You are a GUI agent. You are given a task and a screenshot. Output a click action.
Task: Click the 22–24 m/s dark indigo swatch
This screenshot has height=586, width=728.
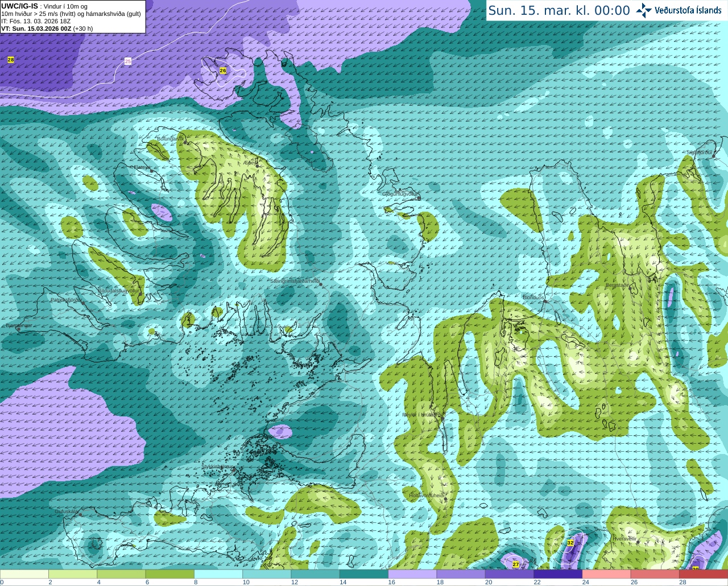click(x=558, y=574)
